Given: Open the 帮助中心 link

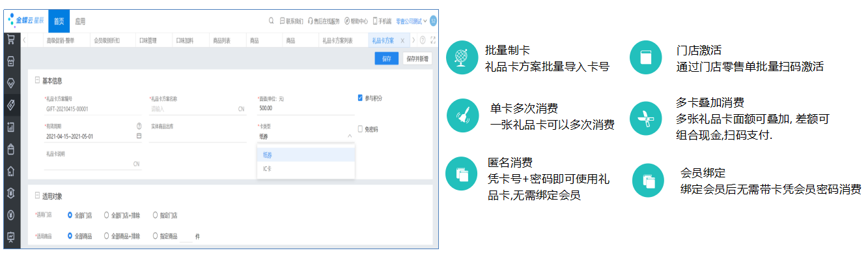Looking at the screenshot, I should coord(356,21).
